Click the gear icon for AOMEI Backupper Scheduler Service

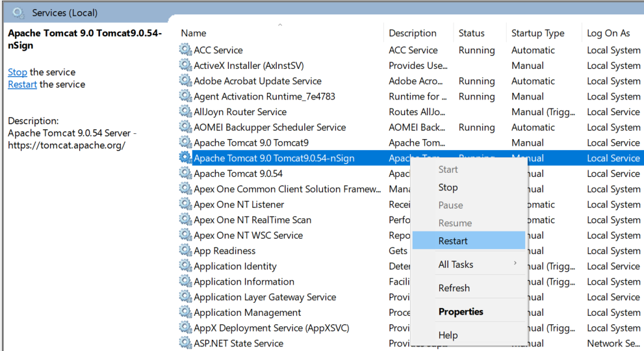point(186,127)
